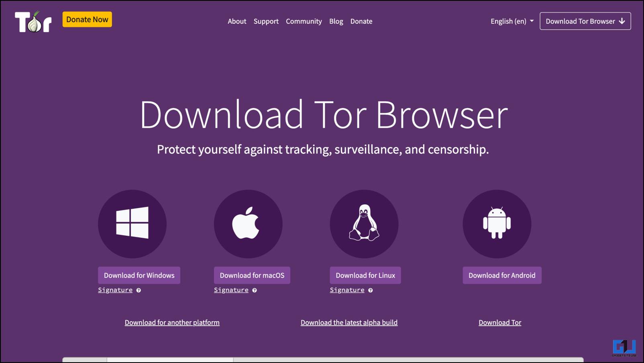Open help icon beside macOS Signature
This screenshot has width=644, height=363.
click(x=255, y=290)
